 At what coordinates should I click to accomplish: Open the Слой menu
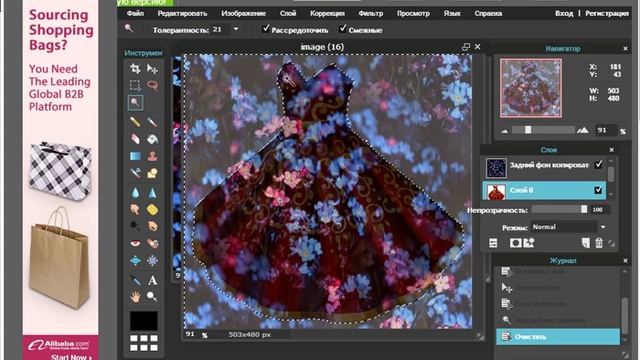pos(288,13)
